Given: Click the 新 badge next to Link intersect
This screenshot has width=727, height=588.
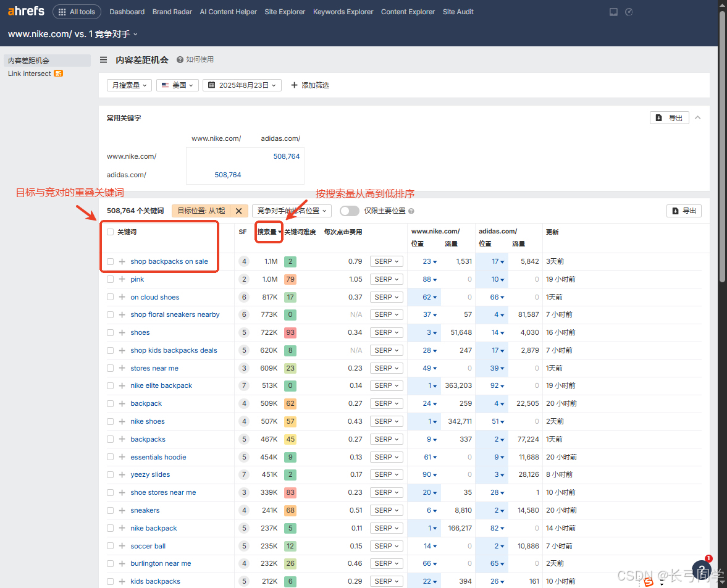Looking at the screenshot, I should pyautogui.click(x=59, y=73).
